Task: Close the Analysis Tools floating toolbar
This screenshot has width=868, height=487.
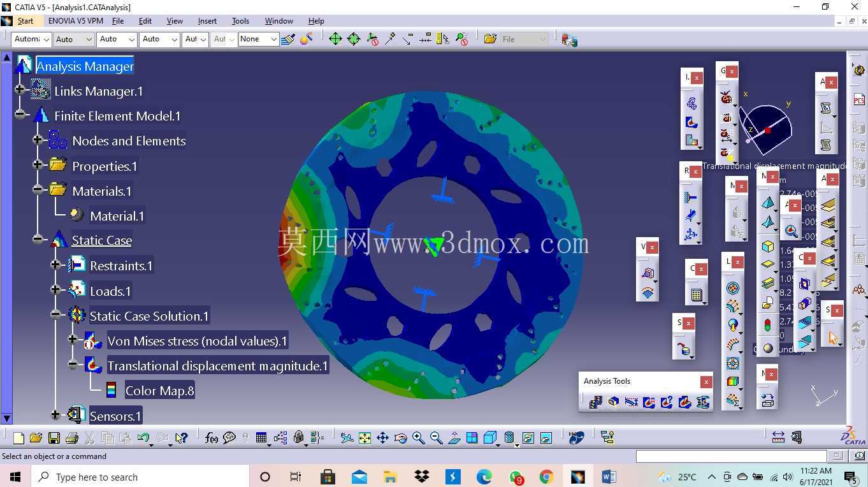Action: tap(705, 382)
